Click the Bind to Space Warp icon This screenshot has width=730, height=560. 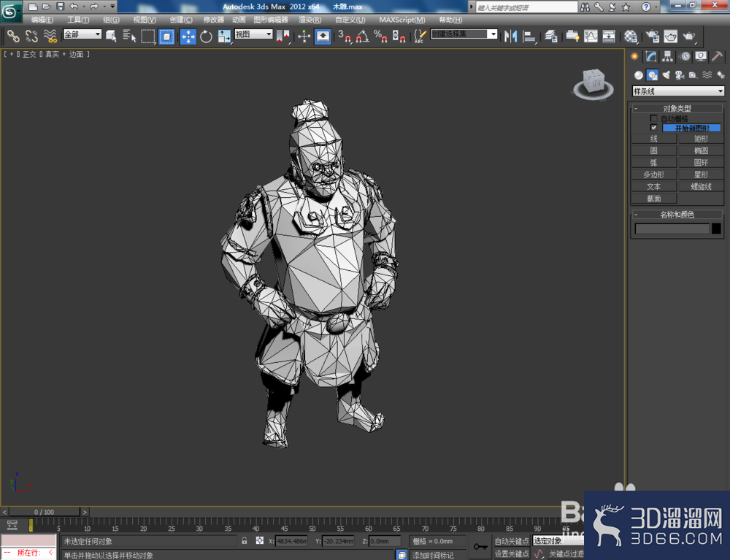coord(50,36)
